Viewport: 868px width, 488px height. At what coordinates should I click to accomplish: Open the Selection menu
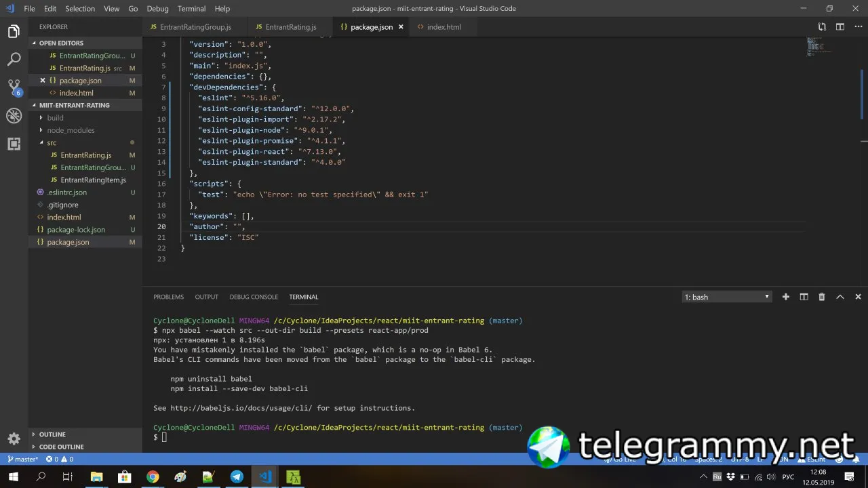click(80, 9)
